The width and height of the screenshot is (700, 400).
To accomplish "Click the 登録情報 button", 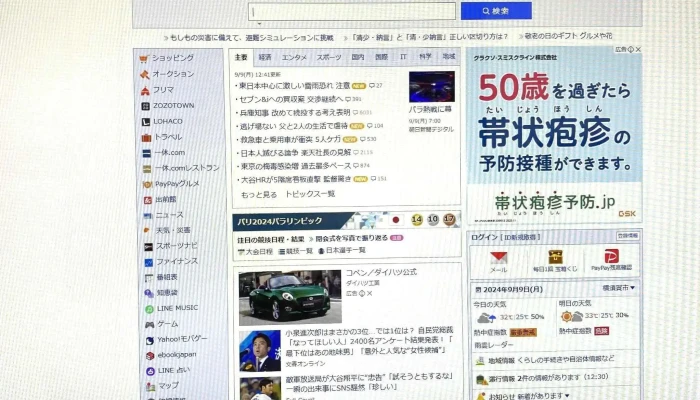I will point(628,236).
